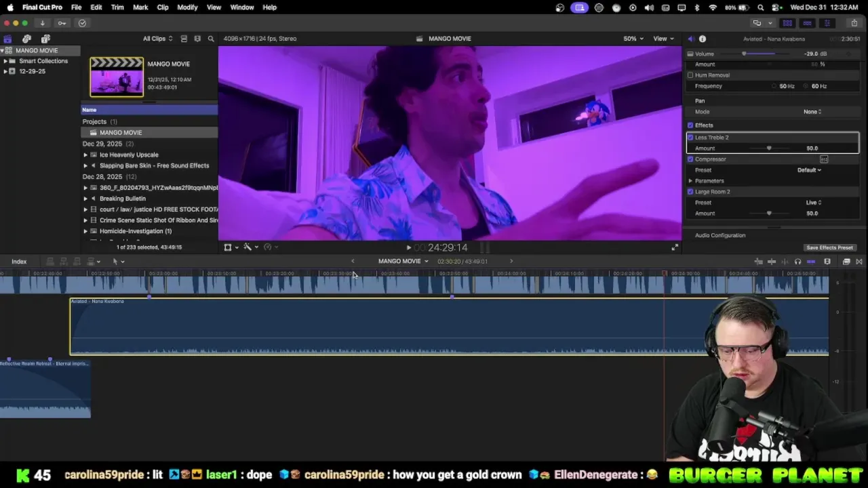This screenshot has width=868, height=488.
Task: Open clip appearance and grouping options
Action: click(x=197, y=39)
